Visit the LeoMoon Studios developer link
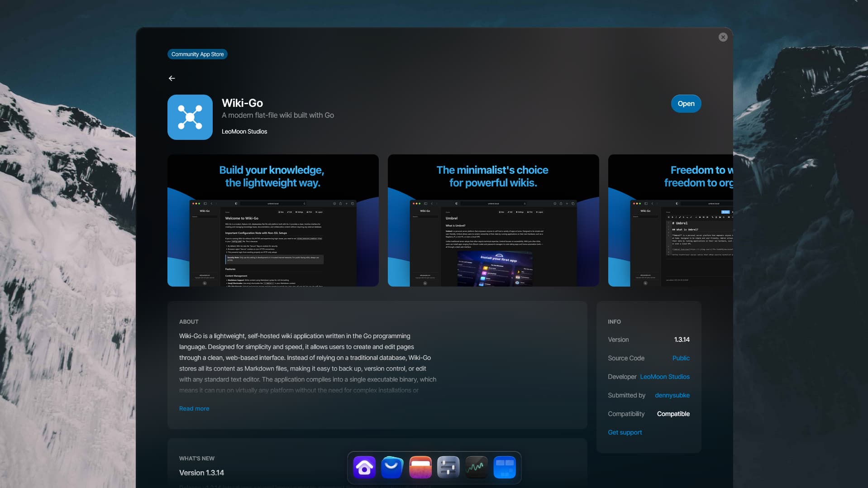 (x=665, y=377)
